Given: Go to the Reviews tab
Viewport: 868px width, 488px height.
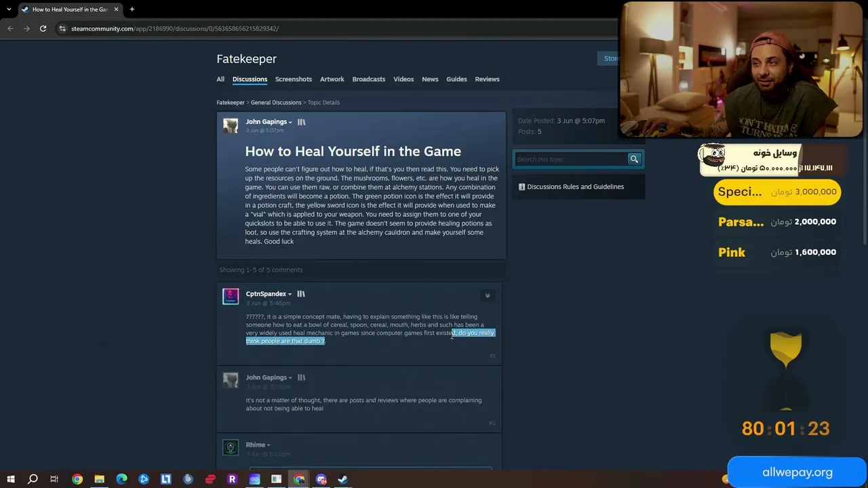Looking at the screenshot, I should tap(487, 79).
